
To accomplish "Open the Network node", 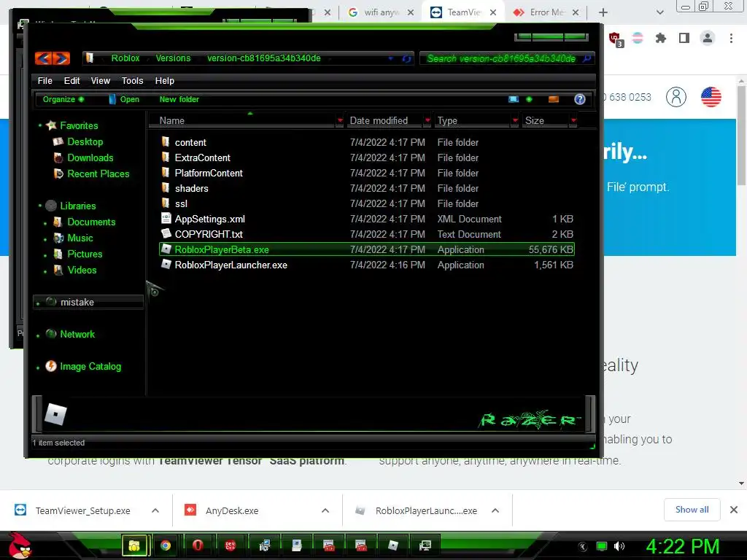I will coord(77,334).
